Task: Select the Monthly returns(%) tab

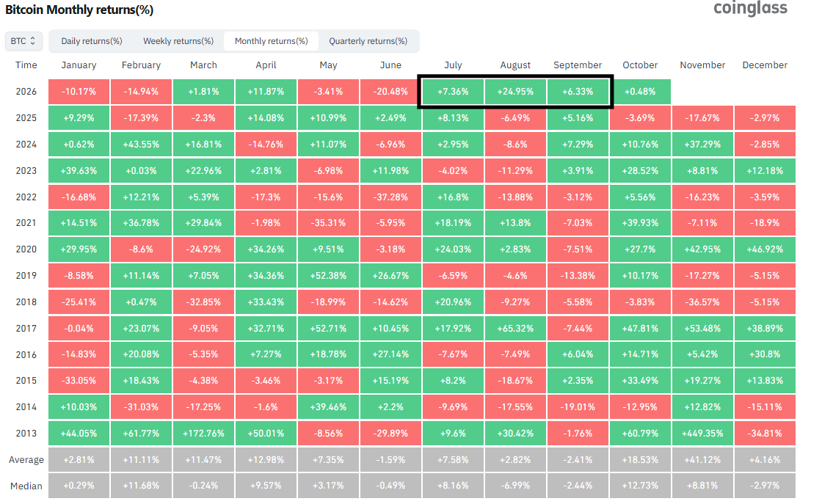Action: [x=271, y=41]
